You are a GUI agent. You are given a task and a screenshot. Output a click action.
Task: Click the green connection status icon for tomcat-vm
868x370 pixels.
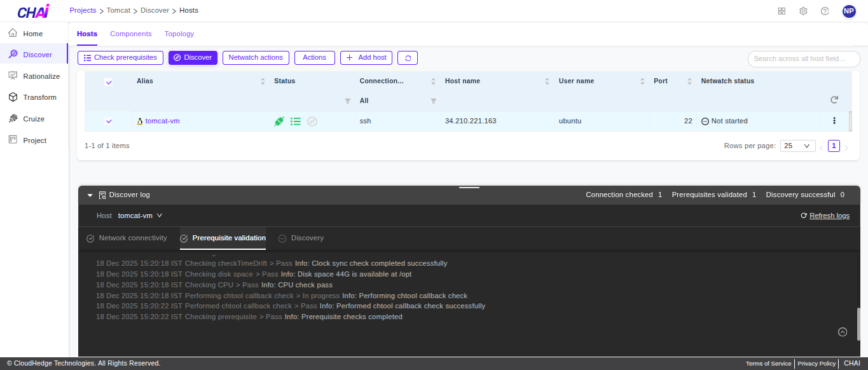pyautogui.click(x=279, y=121)
